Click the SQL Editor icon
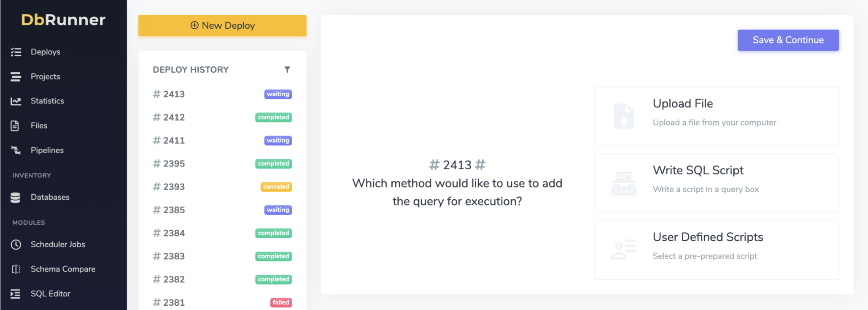Screen dimensions: 868x310 [16, 294]
